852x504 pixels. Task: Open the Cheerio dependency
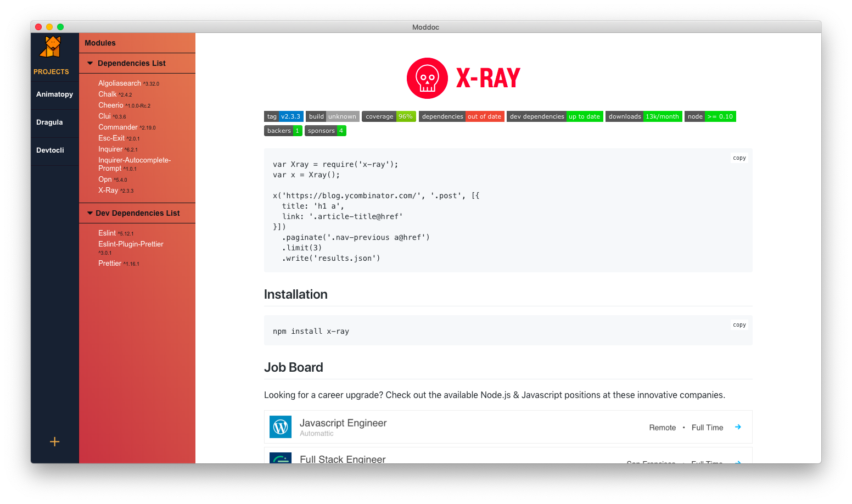pos(124,105)
